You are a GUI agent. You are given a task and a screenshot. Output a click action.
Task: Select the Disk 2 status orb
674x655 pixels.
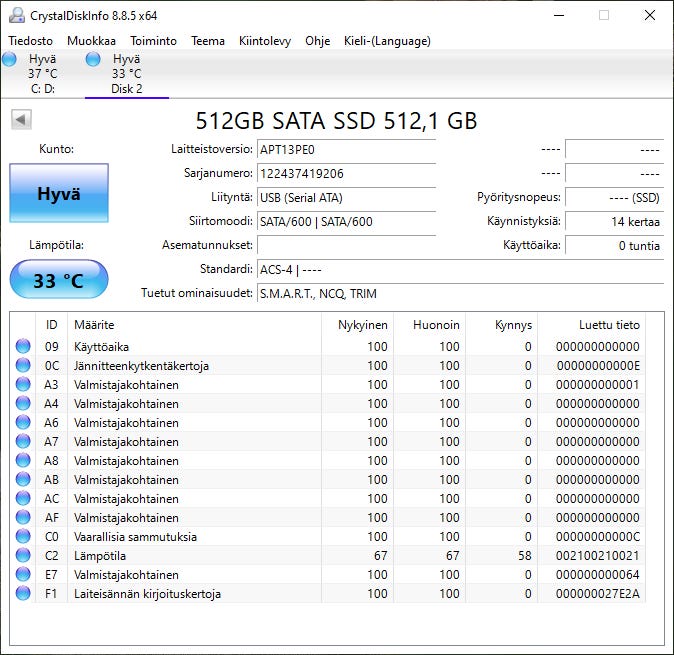94,60
